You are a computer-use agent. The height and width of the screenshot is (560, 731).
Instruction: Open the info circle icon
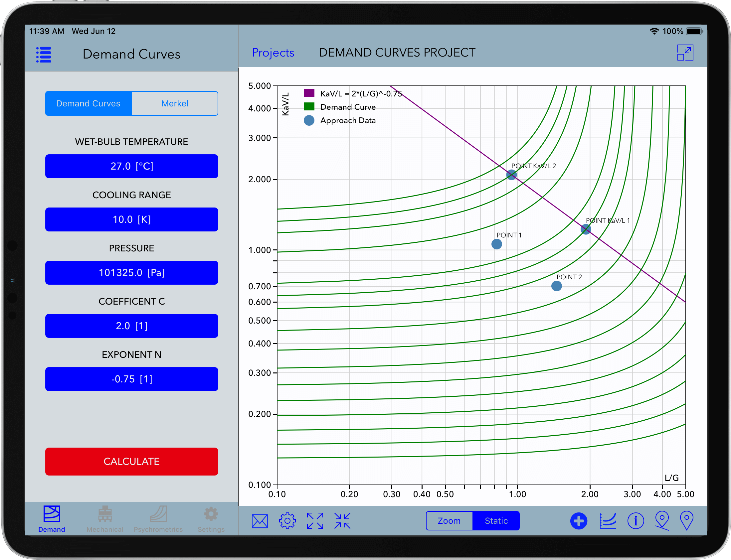point(636,521)
